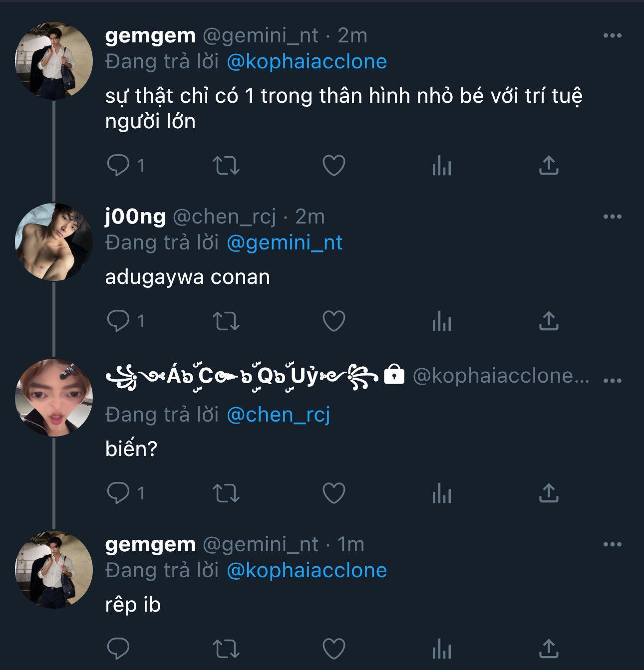Reply to gemgem's first tweet about trí tuệ
Viewport: 644px width, 670px height.
point(118,165)
